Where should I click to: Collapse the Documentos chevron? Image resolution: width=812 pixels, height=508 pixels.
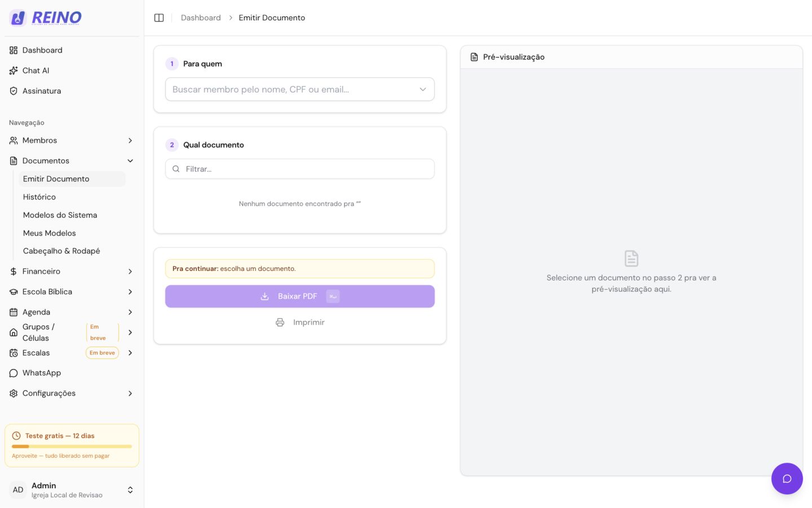(x=130, y=161)
